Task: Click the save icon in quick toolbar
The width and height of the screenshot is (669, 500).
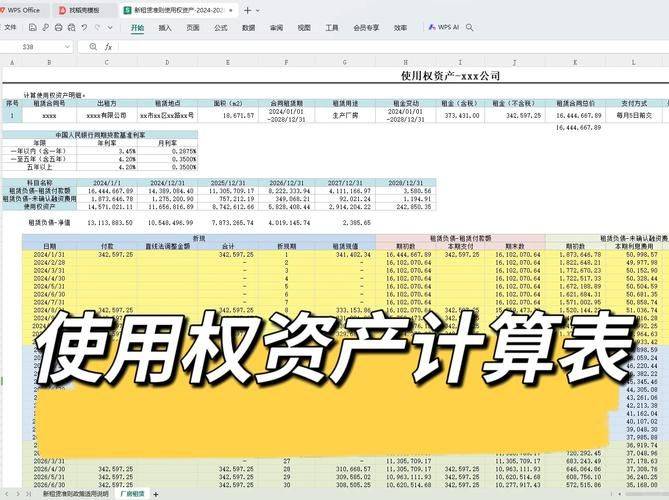Action: [x=32, y=27]
